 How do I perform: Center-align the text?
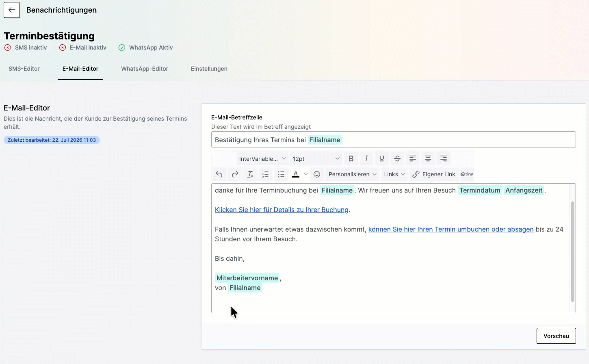coord(428,158)
